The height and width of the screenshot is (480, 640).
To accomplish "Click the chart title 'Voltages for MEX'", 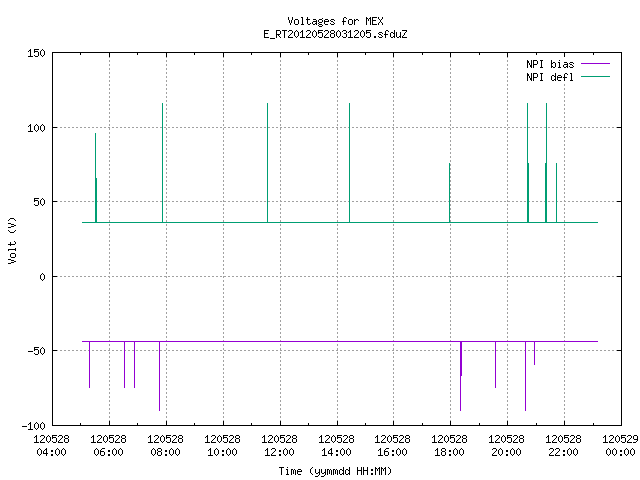I will (x=335, y=21).
